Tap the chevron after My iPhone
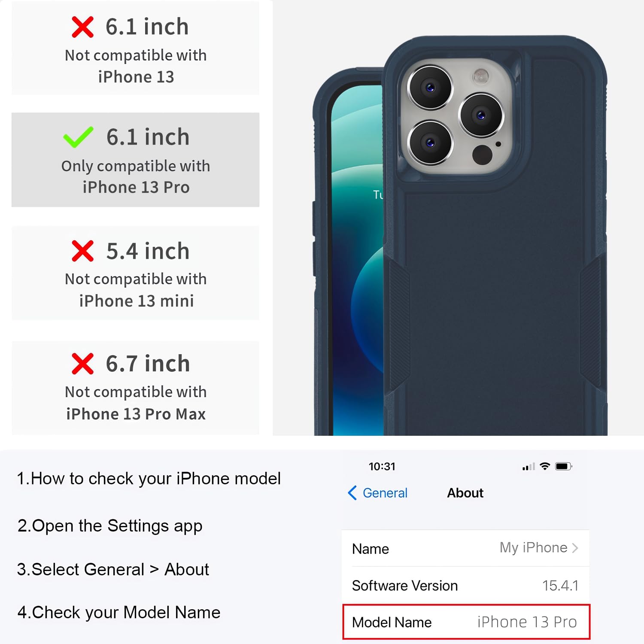The image size is (644, 644). [x=575, y=548]
